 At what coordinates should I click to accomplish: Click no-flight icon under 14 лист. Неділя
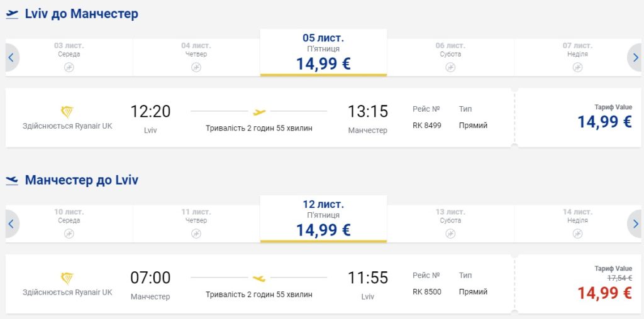click(x=577, y=234)
